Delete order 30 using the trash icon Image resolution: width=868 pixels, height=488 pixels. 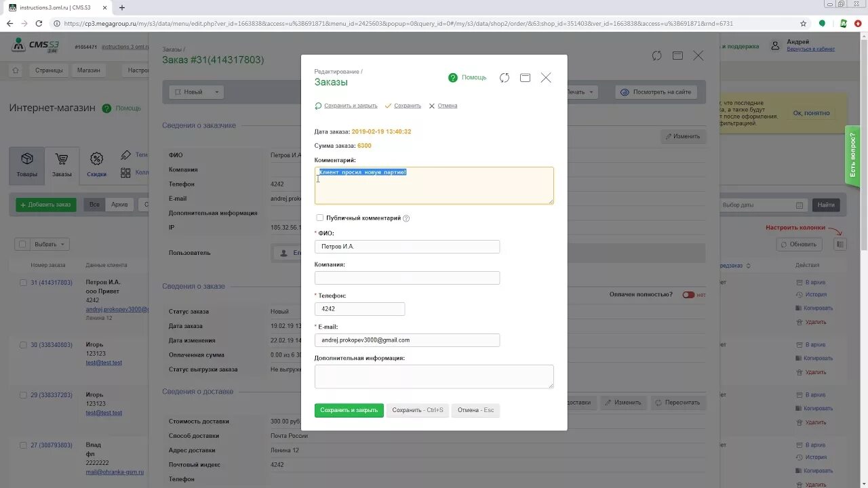(798, 371)
